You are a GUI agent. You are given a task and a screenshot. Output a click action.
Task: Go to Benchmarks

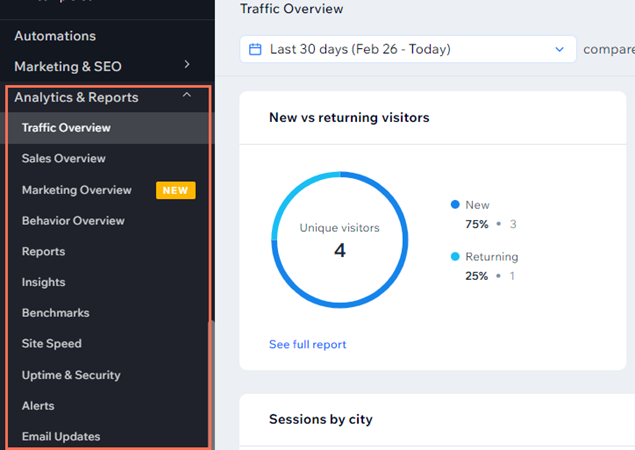[55, 313]
